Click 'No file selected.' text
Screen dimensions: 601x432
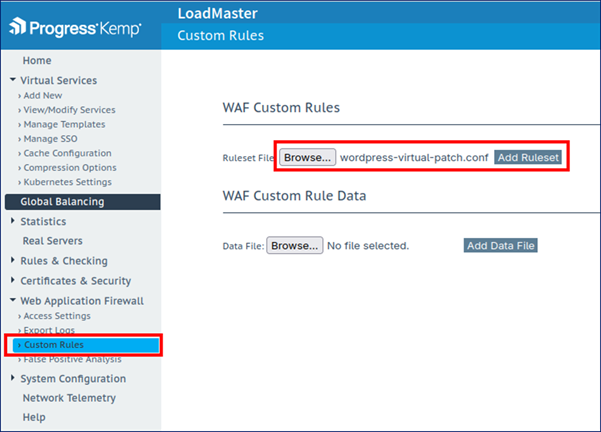(x=368, y=246)
